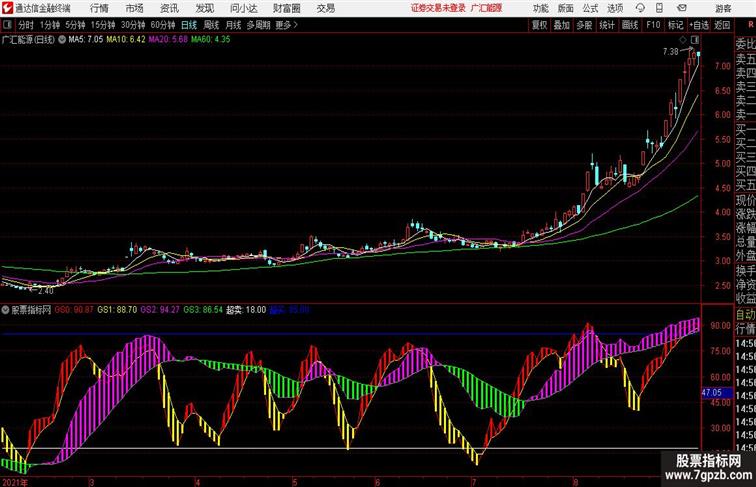Click the Tongdaxin app logo icon
Screen dimensions: 756x487
(x=7, y=8)
